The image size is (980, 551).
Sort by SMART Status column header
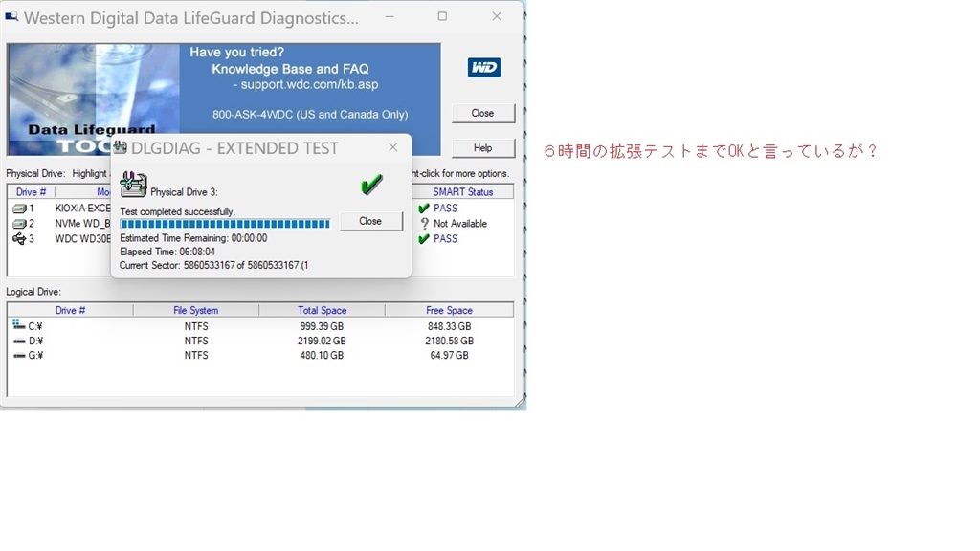(462, 191)
